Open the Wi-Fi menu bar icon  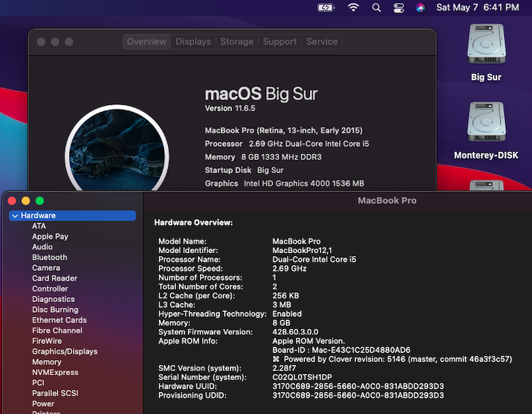(353, 8)
